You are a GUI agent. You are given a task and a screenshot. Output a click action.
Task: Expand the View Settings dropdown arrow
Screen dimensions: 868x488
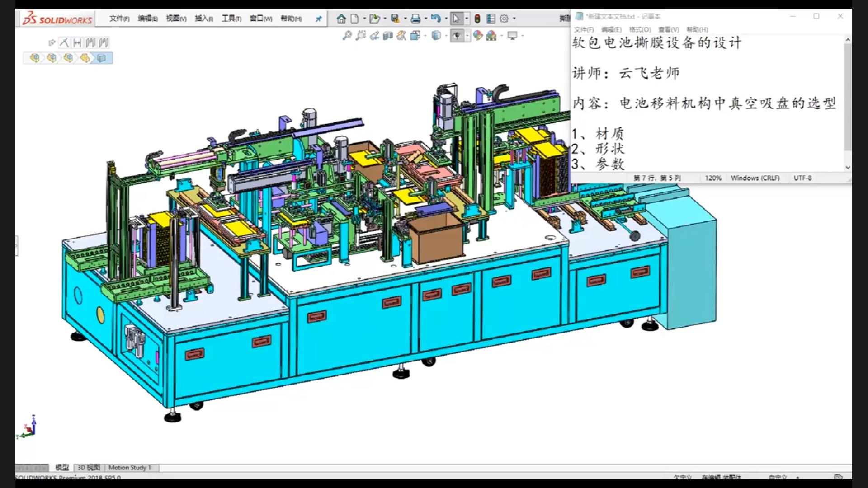pyautogui.click(x=523, y=35)
